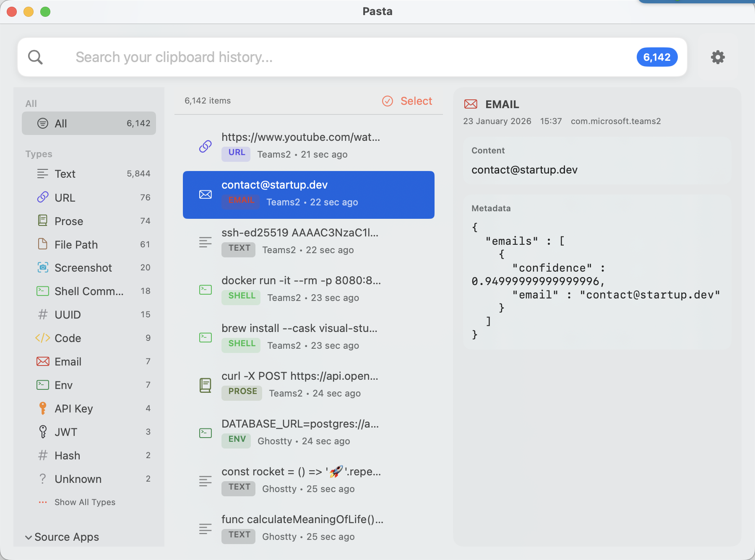Click the shell icon on the docker run entry

point(205,290)
